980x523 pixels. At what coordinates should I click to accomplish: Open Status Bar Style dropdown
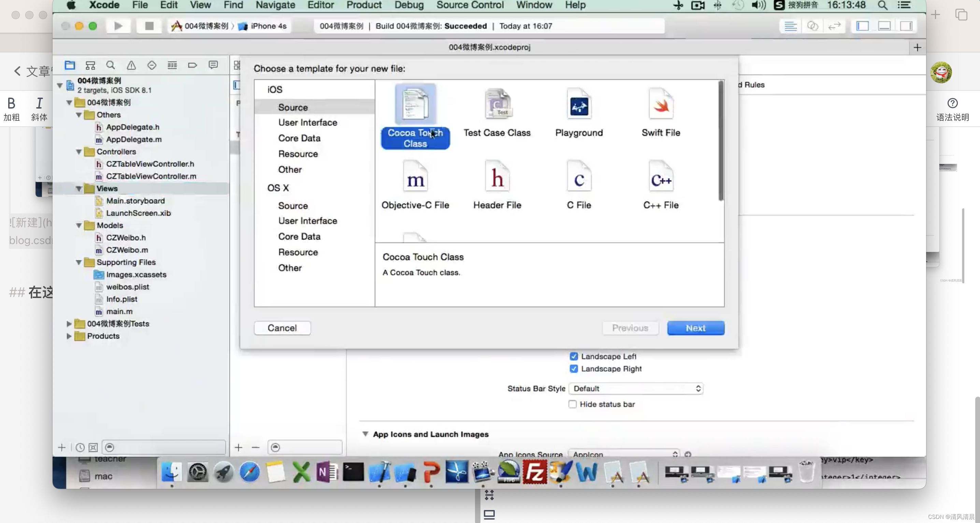(x=636, y=388)
